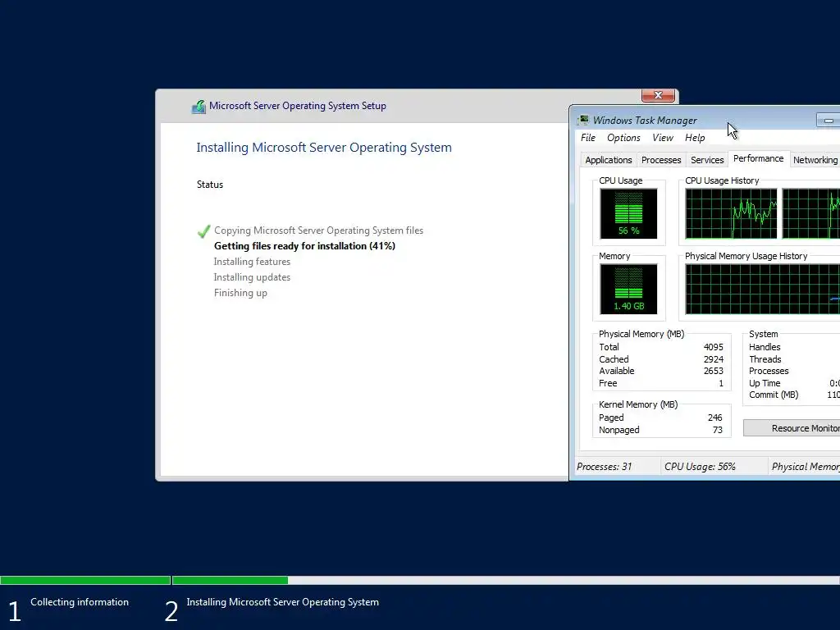Click the 'Installing features' step
The width and height of the screenshot is (840, 630).
point(252,262)
